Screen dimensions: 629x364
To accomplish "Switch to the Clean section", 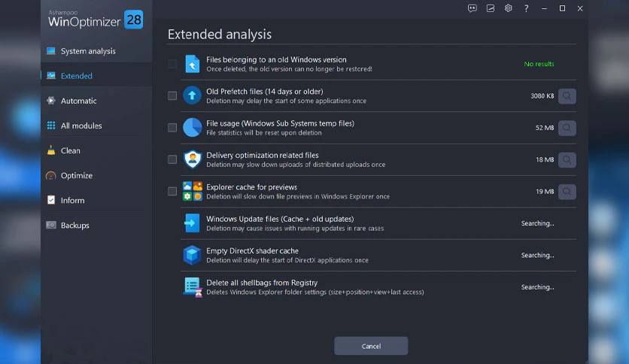I will coord(96,150).
